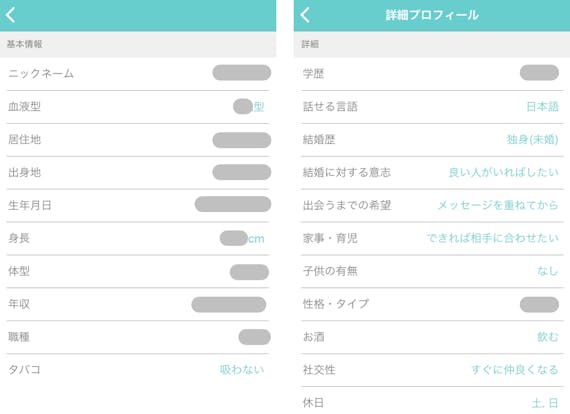
Task: Change the 飲む value for お酒
Action: click(547, 337)
